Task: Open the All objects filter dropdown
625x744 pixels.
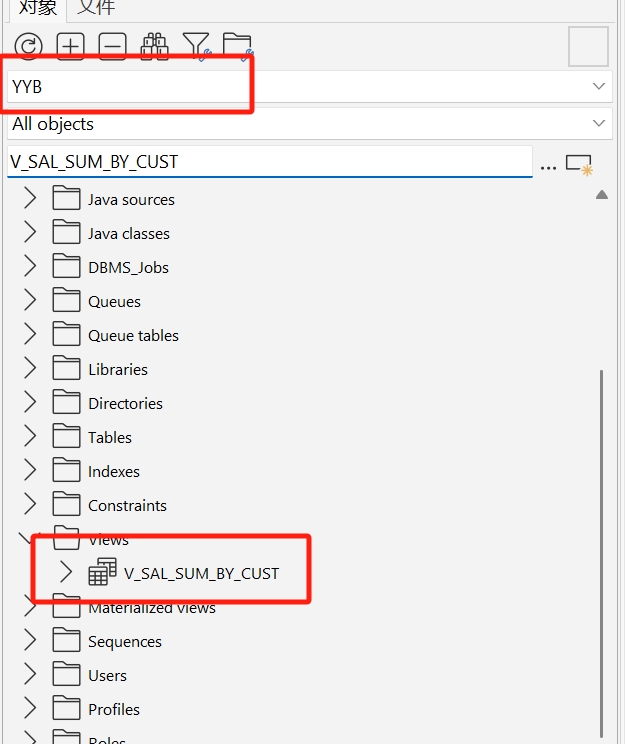Action: pyautogui.click(x=599, y=124)
